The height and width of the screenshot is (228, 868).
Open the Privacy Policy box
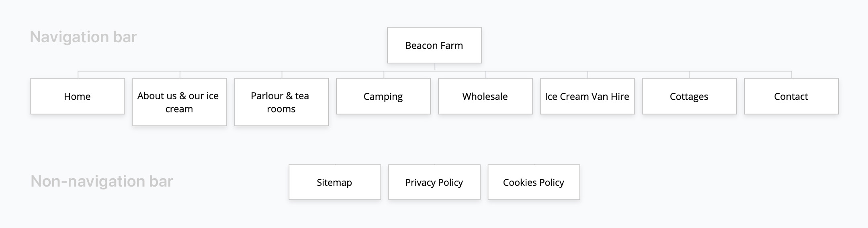pos(434,182)
